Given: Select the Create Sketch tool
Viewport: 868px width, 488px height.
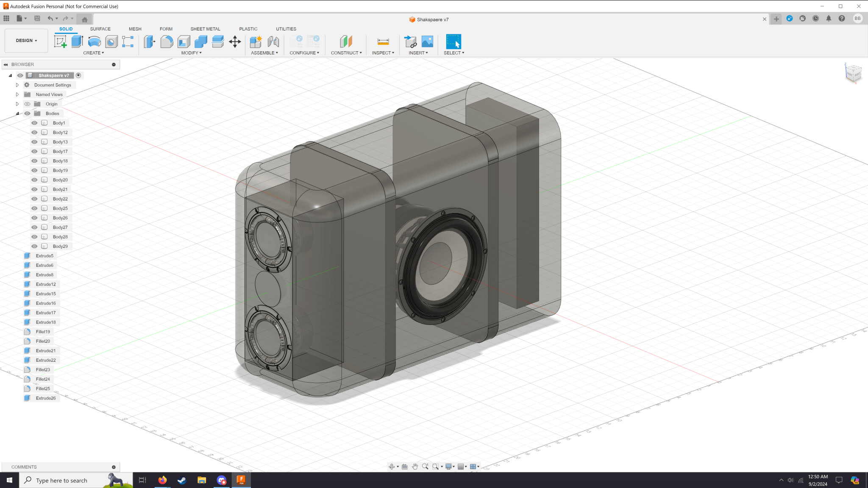Looking at the screenshot, I should 60,42.
